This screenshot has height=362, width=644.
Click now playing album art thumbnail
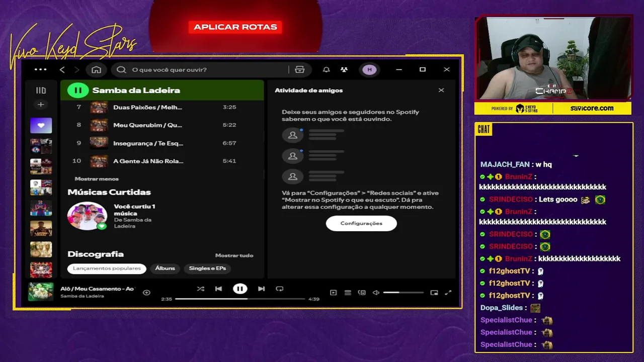pos(41,292)
